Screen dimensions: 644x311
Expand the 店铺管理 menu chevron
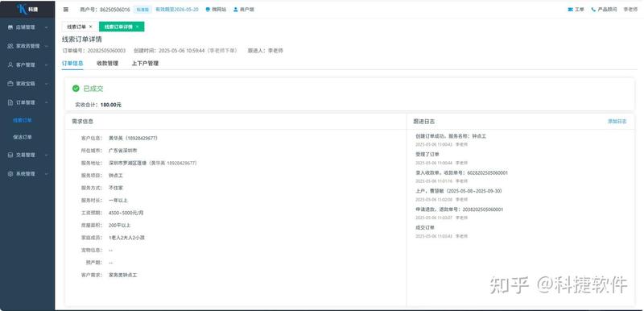46,27
